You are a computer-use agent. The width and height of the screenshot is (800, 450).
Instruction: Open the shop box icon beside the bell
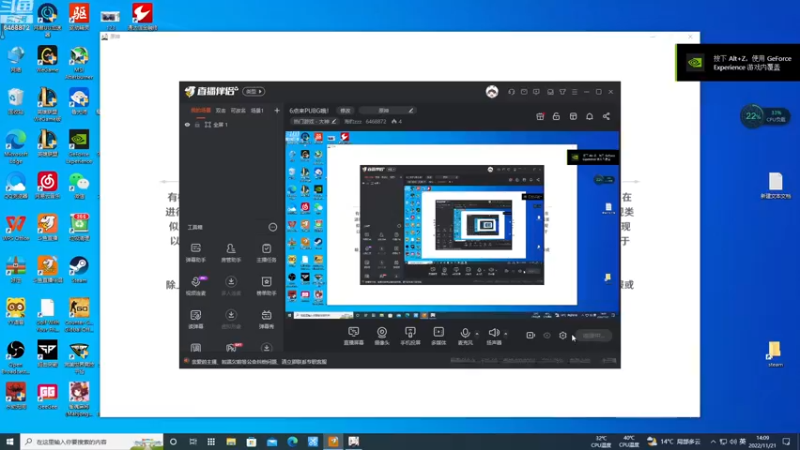coord(573,116)
